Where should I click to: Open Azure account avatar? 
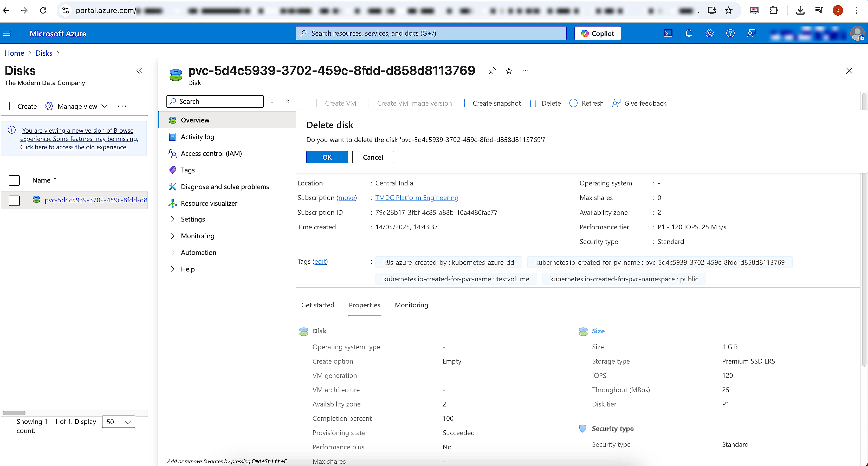pos(857,33)
